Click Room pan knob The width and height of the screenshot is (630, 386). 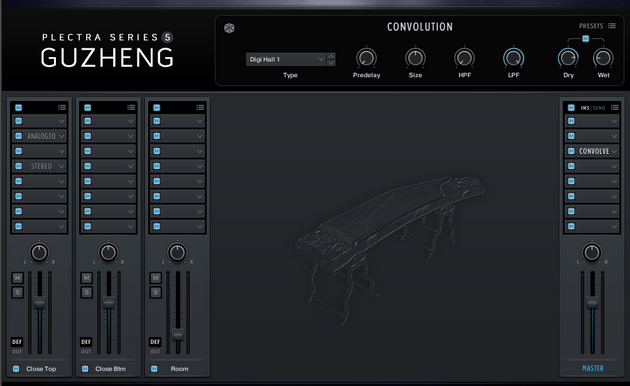pyautogui.click(x=177, y=253)
